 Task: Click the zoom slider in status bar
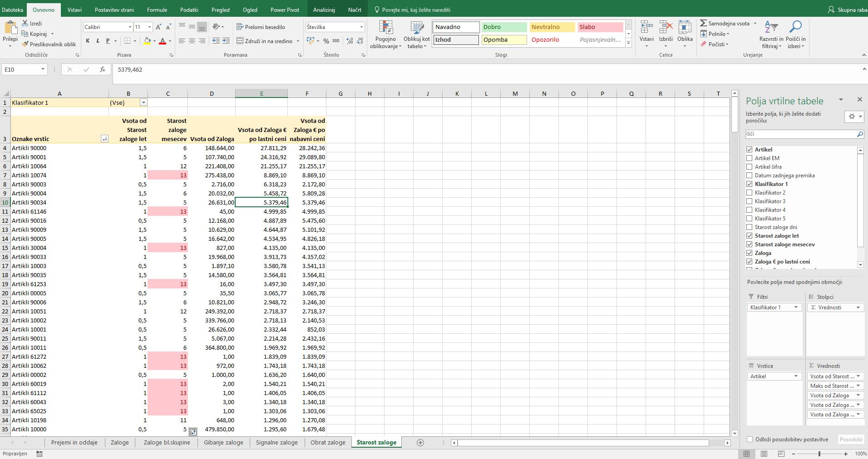tap(819, 454)
